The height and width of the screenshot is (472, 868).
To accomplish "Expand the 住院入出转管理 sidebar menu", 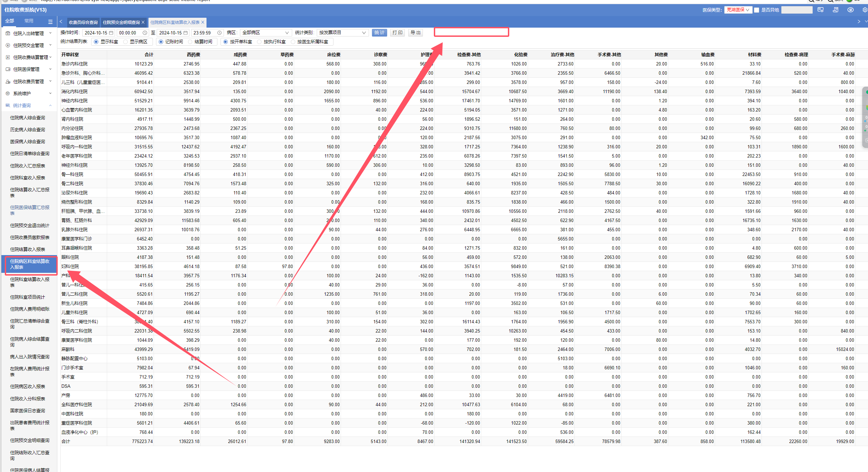I will (29, 33).
